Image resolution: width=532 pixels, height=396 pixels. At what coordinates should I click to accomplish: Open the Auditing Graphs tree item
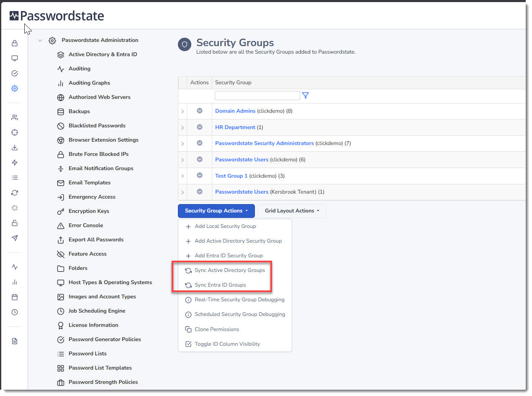tap(90, 83)
